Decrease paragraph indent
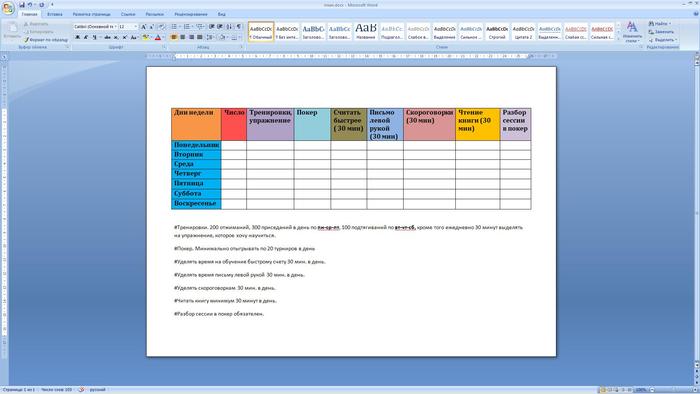The height and width of the screenshot is (394, 700). pyautogui.click(x=211, y=27)
